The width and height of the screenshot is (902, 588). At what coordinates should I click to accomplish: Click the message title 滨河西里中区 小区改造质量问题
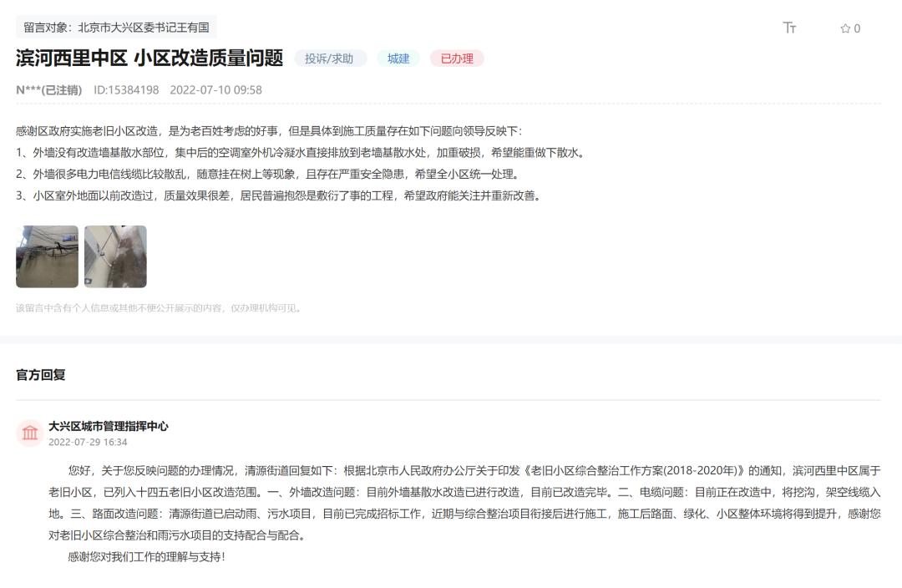[x=149, y=58]
